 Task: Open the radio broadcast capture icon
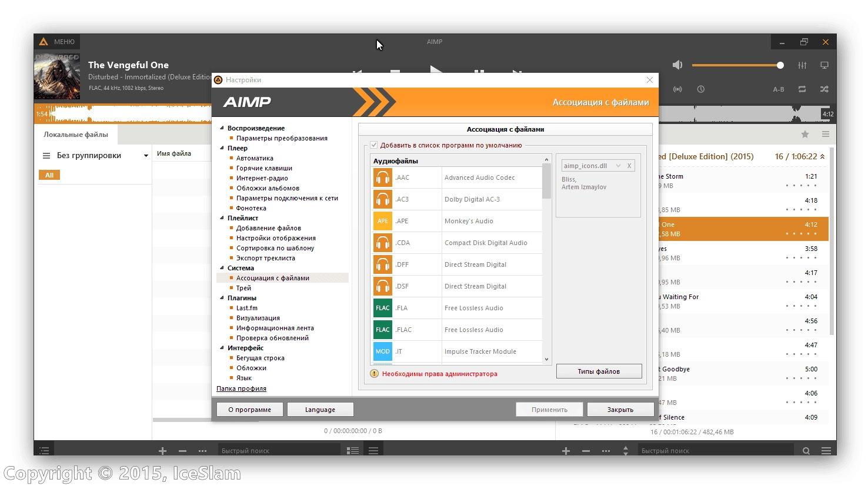(677, 89)
